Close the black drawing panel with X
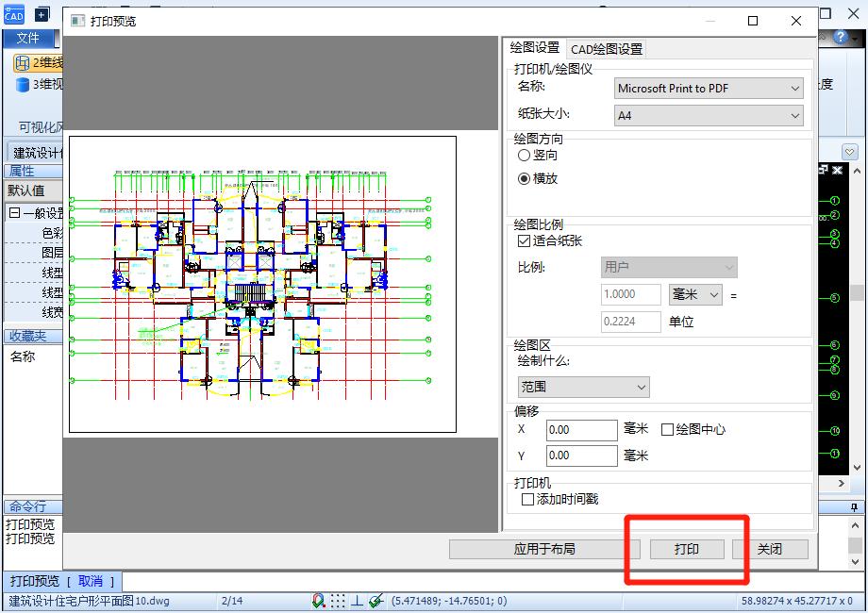The image size is (868, 613). point(838,170)
